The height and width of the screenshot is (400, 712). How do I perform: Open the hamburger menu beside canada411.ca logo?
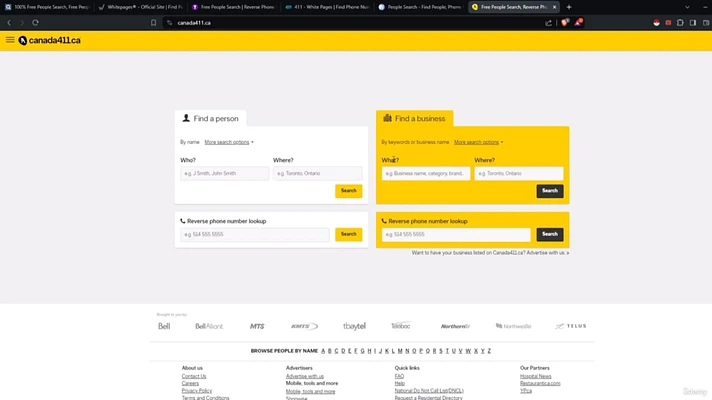[x=10, y=40]
